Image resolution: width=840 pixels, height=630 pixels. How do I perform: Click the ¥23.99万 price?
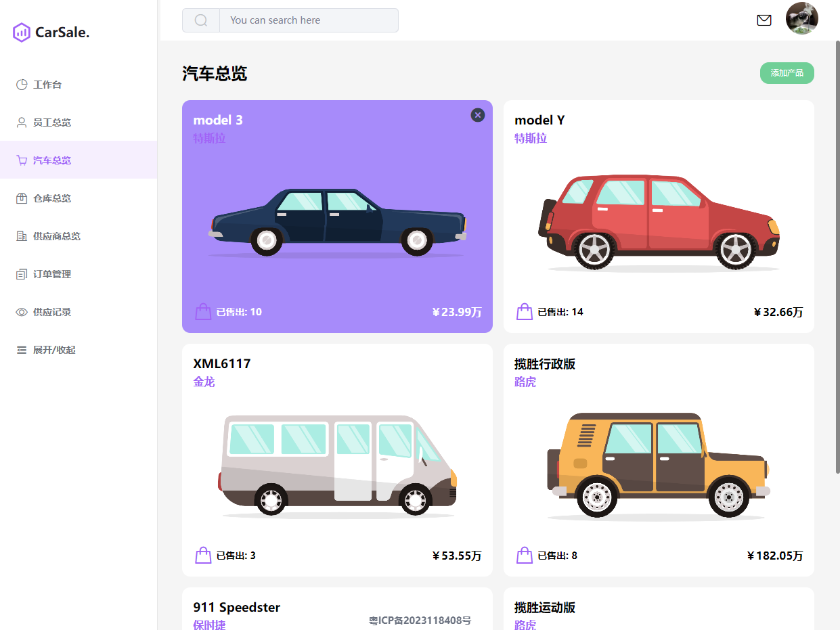coord(457,312)
